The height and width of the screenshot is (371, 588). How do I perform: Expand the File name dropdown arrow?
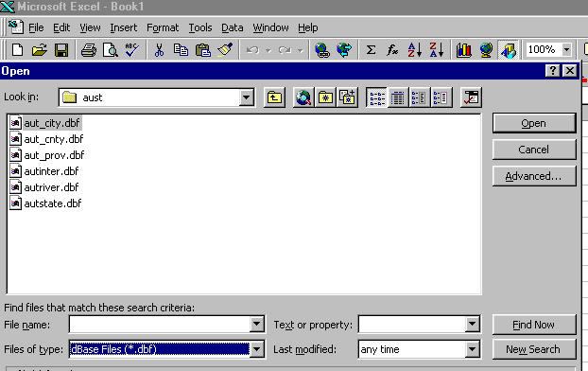click(256, 325)
